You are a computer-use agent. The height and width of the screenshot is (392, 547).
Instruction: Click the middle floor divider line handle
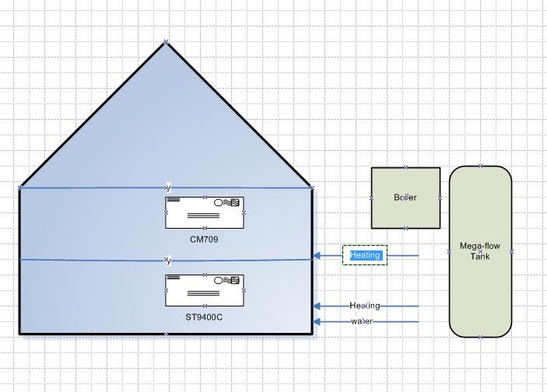pos(168,261)
